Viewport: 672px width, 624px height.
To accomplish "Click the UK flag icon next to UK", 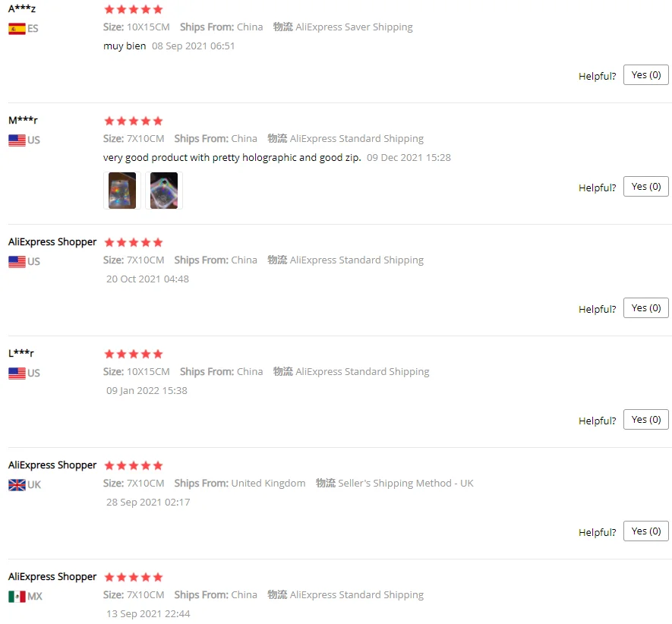I will [17, 485].
